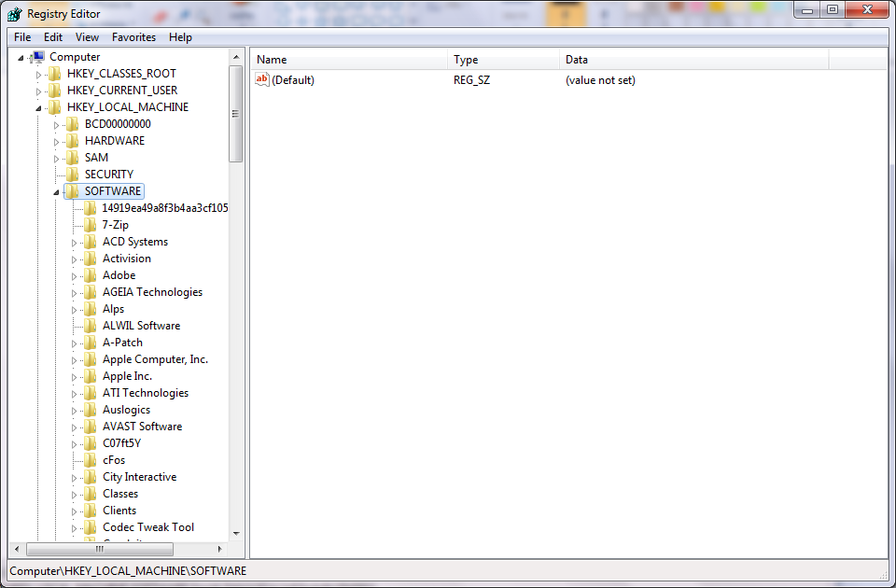This screenshot has width=896, height=588.
Task: Click the SAM folder icon
Action: tap(73, 158)
